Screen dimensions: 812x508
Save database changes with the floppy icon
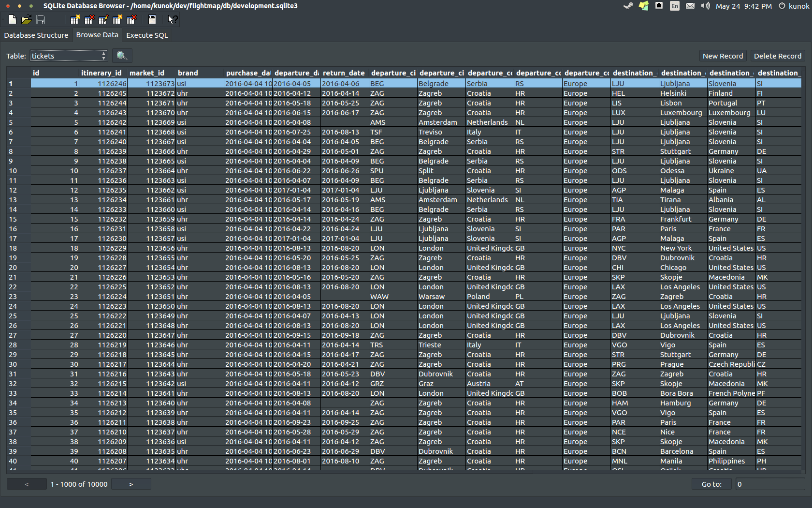[x=41, y=19]
